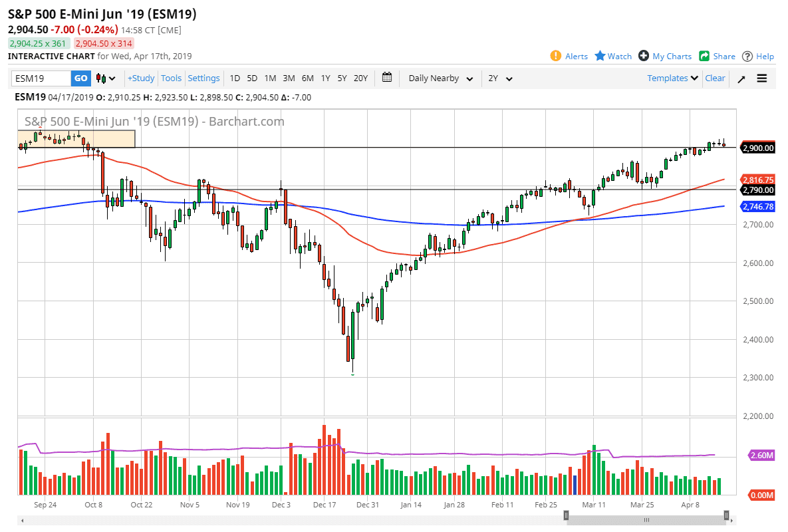Click the orange Alerts icon
The height and width of the screenshot is (532, 788).
tap(557, 57)
